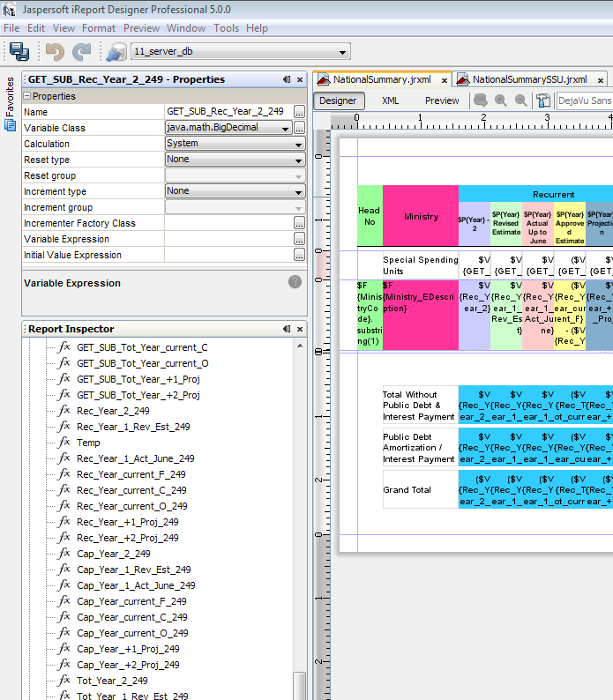Image resolution: width=613 pixels, height=700 pixels.
Task: Select the Temp variable
Action: 88,443
